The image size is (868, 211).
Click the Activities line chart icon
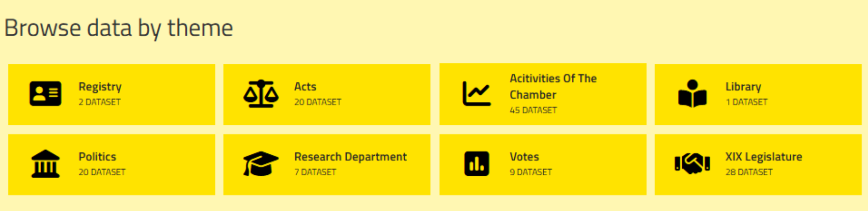[477, 94]
